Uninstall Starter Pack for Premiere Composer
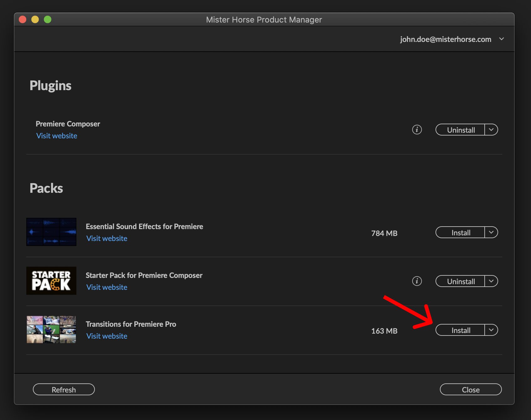This screenshot has width=531, height=420. click(x=460, y=281)
